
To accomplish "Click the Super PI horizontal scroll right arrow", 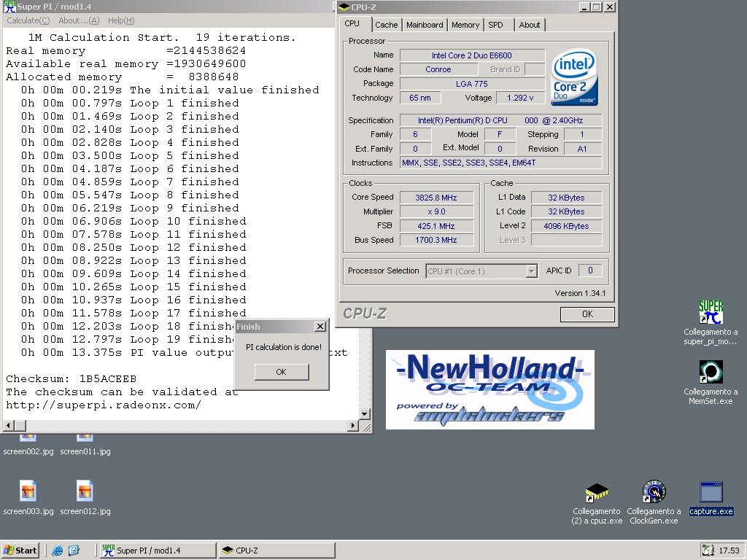I will coord(353,425).
